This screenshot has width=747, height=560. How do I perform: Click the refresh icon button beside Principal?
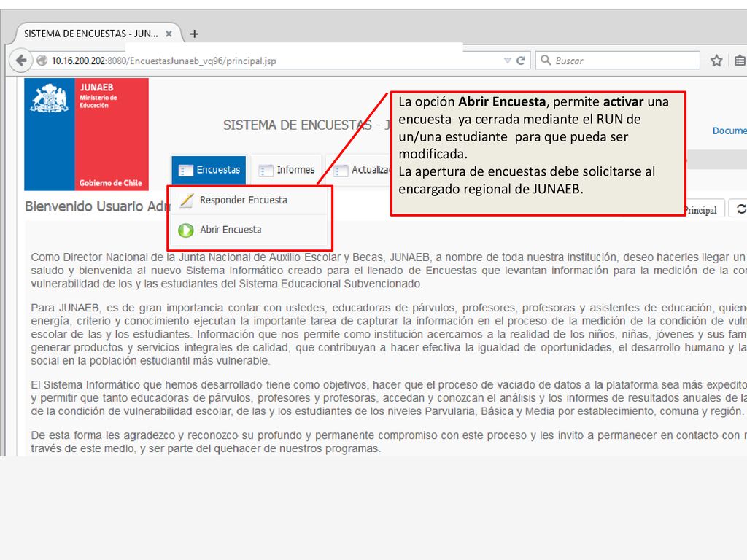(x=740, y=209)
